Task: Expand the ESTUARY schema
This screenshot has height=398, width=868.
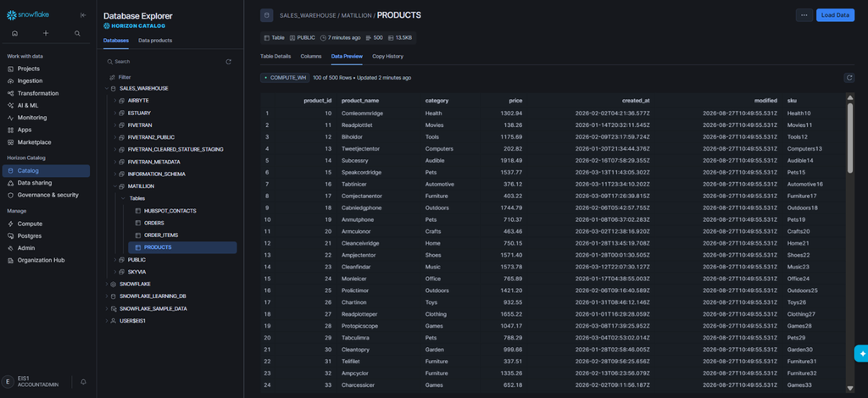Action: point(115,113)
